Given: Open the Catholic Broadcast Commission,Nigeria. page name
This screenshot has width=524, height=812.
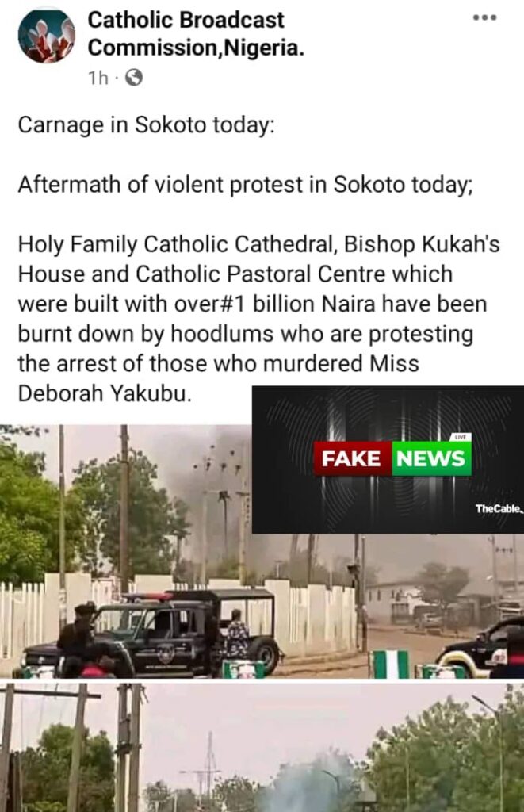Looking at the screenshot, I should pos(196,34).
